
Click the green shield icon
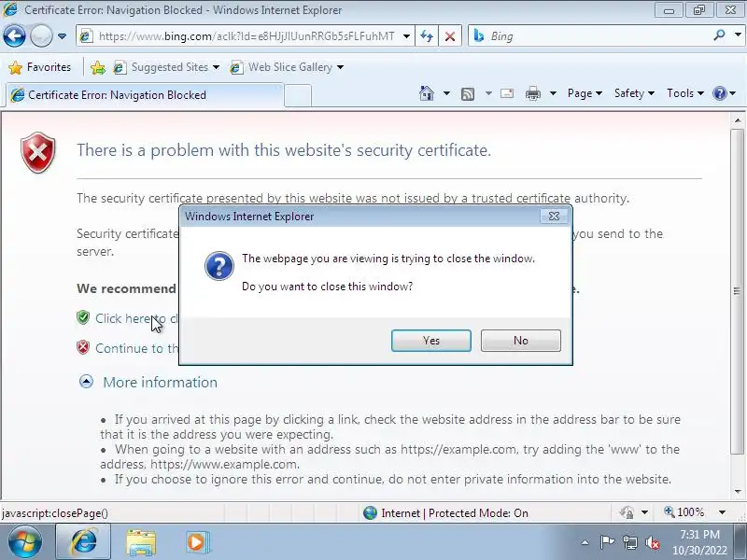click(83, 317)
